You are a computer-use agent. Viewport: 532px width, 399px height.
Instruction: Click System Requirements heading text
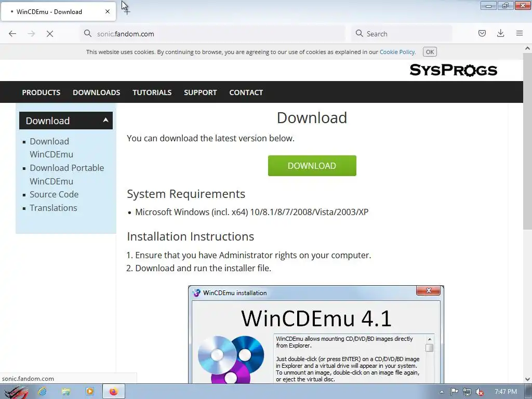(186, 194)
